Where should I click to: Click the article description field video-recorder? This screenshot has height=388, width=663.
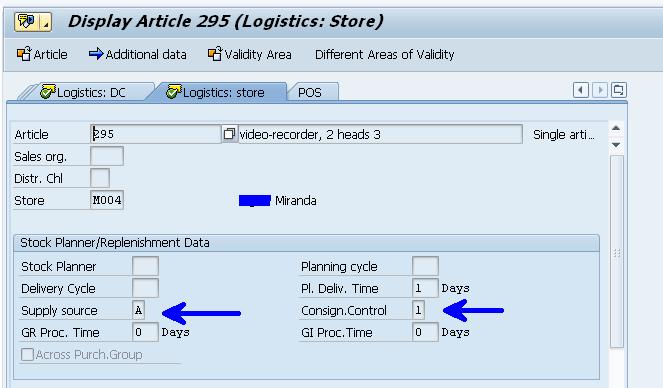point(380,134)
